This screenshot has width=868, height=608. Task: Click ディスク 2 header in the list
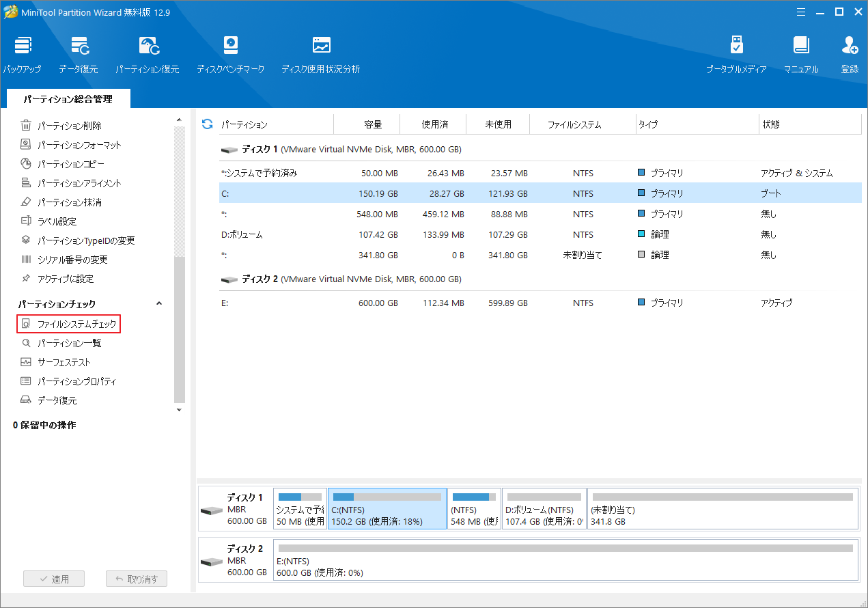point(341,279)
